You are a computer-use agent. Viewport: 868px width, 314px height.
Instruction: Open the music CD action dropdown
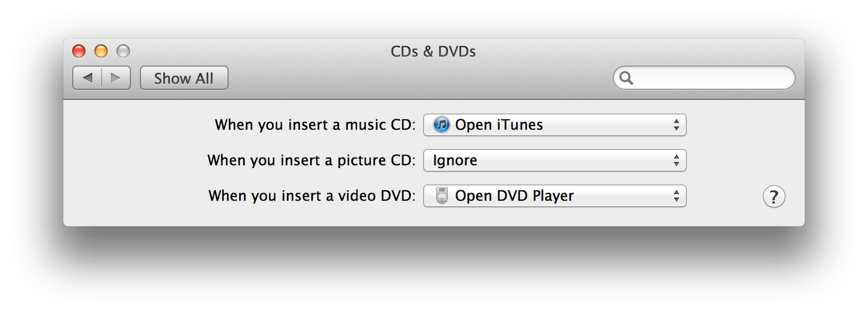[554, 125]
